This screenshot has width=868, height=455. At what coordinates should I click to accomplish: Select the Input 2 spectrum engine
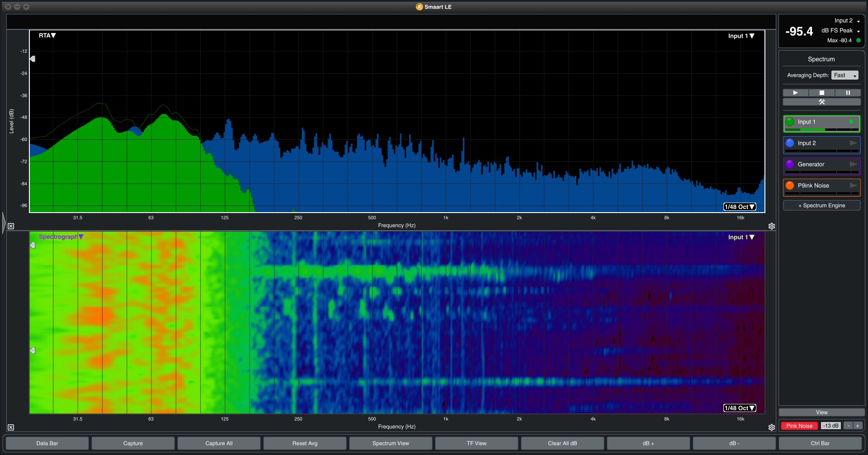pyautogui.click(x=822, y=145)
